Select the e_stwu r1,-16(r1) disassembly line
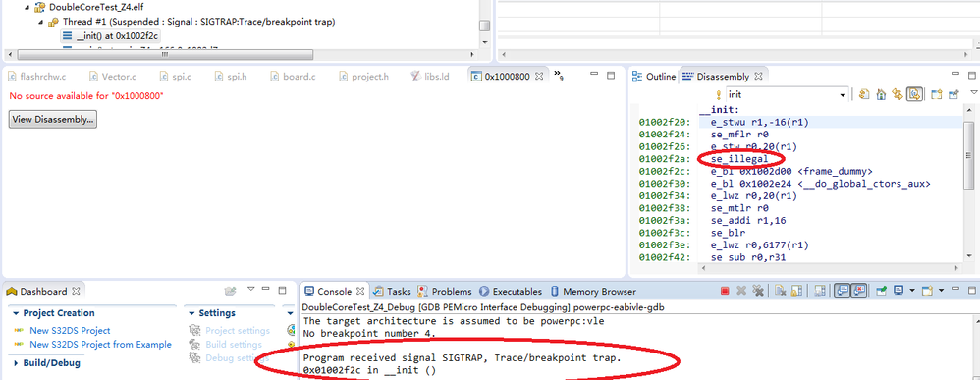 (x=760, y=123)
